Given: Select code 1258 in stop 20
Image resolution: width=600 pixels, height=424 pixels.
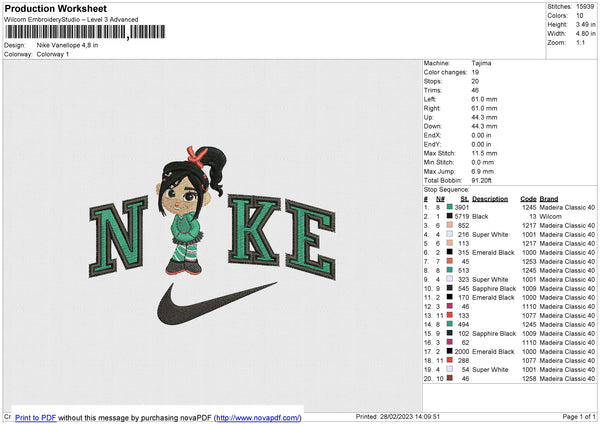Looking at the screenshot, I should click(529, 378).
